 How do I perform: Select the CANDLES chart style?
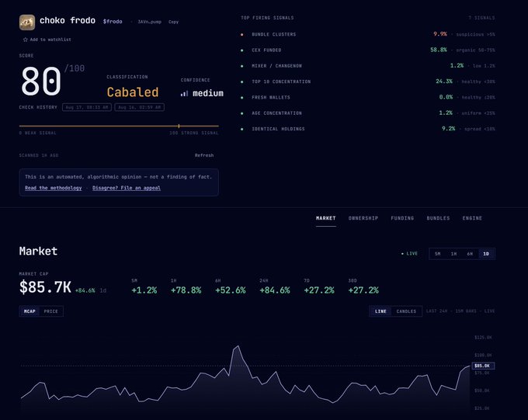[406, 311]
